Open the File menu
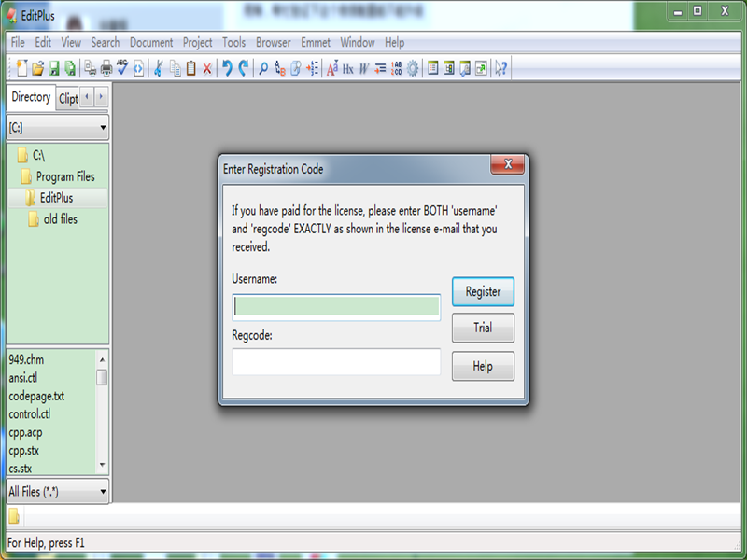The width and height of the screenshot is (747, 560). tap(18, 42)
